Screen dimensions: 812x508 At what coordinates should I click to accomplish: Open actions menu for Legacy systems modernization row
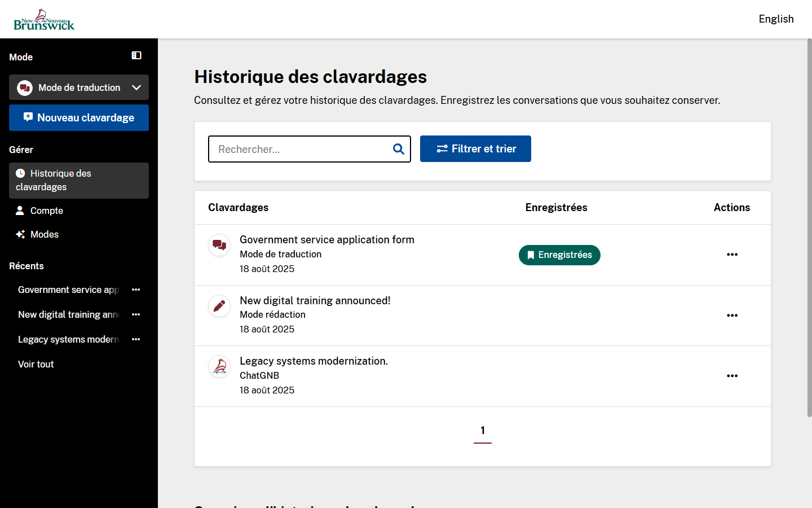coord(732,376)
